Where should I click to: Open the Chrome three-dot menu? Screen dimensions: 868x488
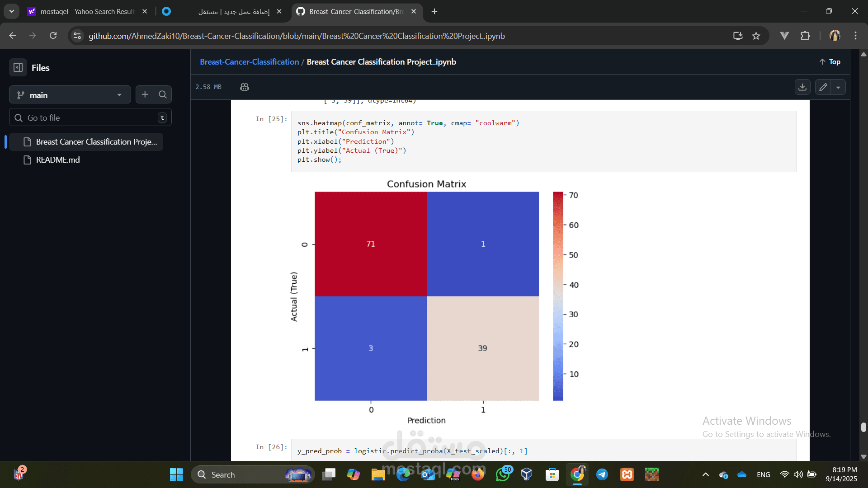[x=855, y=36]
